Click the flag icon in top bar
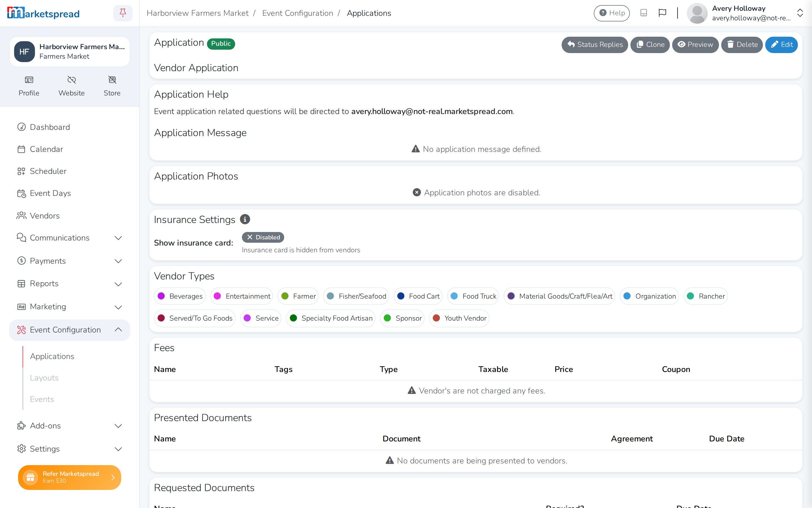Screen dimensions: 812x508 click(x=662, y=13)
